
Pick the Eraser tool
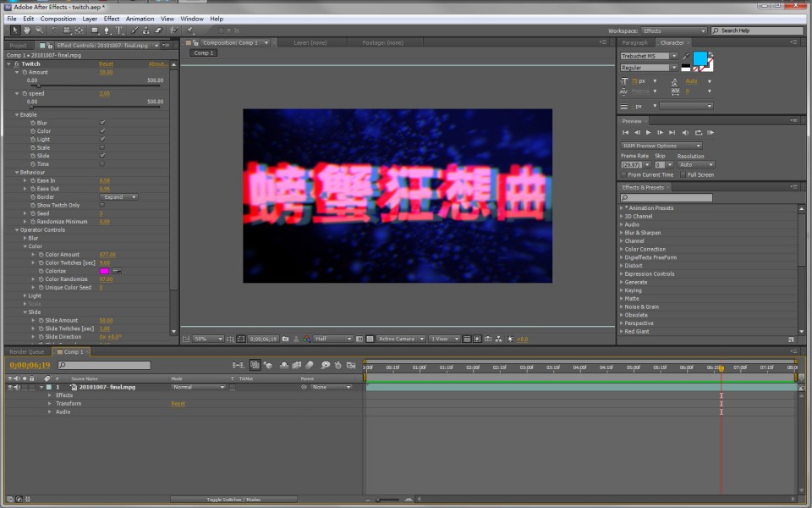click(157, 30)
